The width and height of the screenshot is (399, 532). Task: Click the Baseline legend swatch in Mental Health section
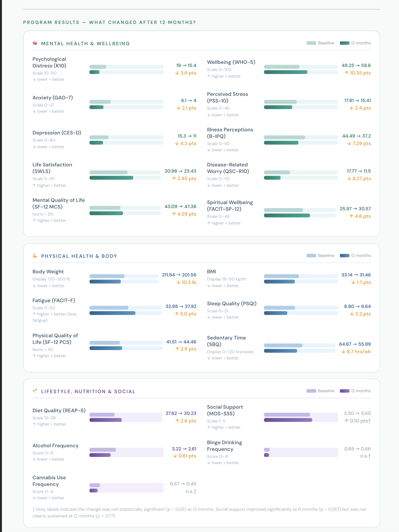(311, 43)
